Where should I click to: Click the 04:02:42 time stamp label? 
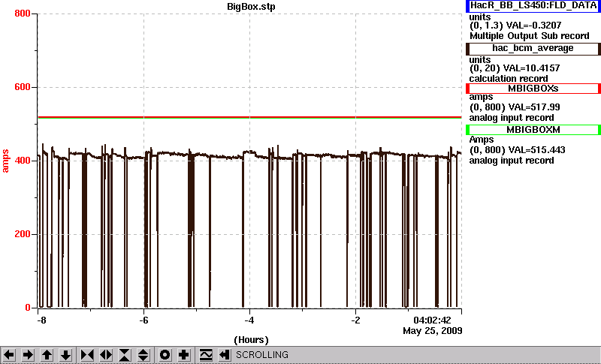(433, 320)
